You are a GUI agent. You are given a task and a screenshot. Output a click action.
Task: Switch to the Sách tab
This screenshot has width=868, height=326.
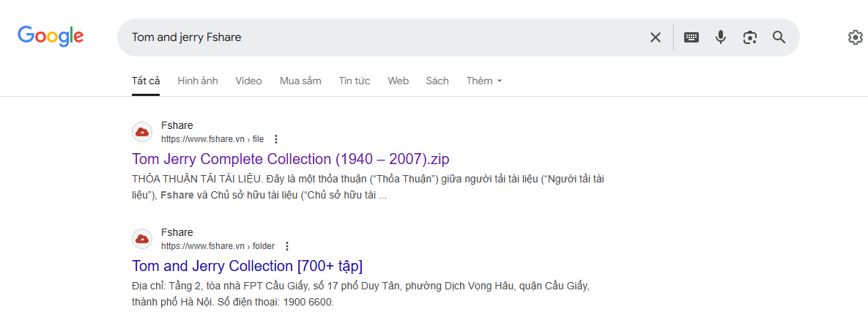tap(437, 81)
